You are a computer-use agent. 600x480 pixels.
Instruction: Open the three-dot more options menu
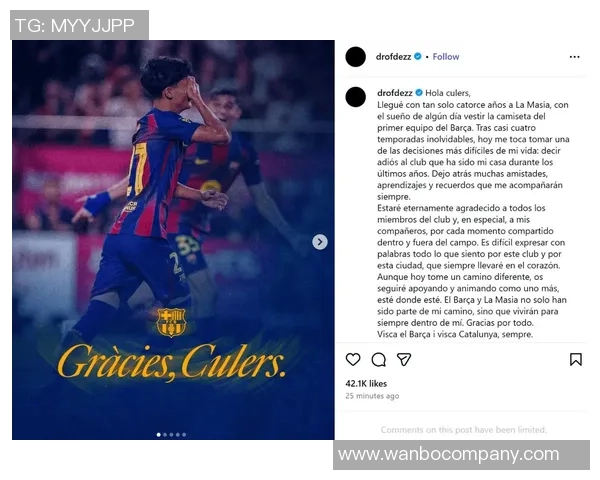click(574, 57)
